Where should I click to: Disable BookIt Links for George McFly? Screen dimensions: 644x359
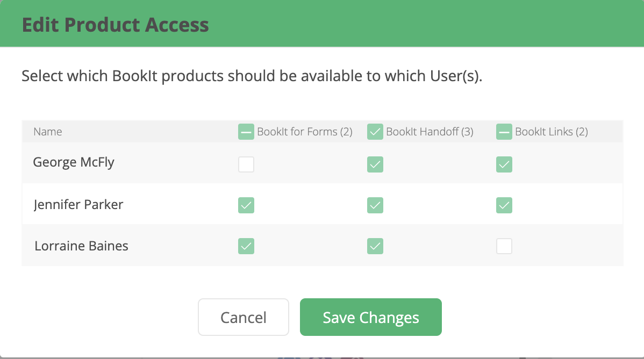click(504, 164)
